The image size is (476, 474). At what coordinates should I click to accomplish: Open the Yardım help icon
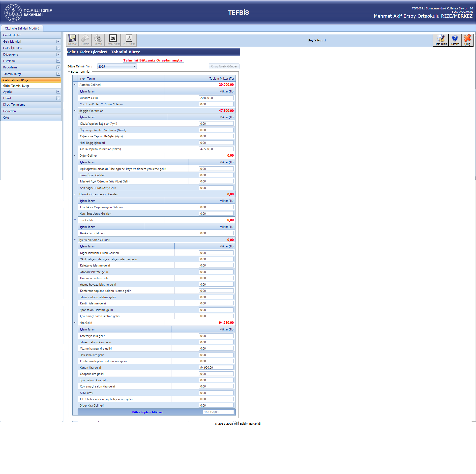pos(455,40)
